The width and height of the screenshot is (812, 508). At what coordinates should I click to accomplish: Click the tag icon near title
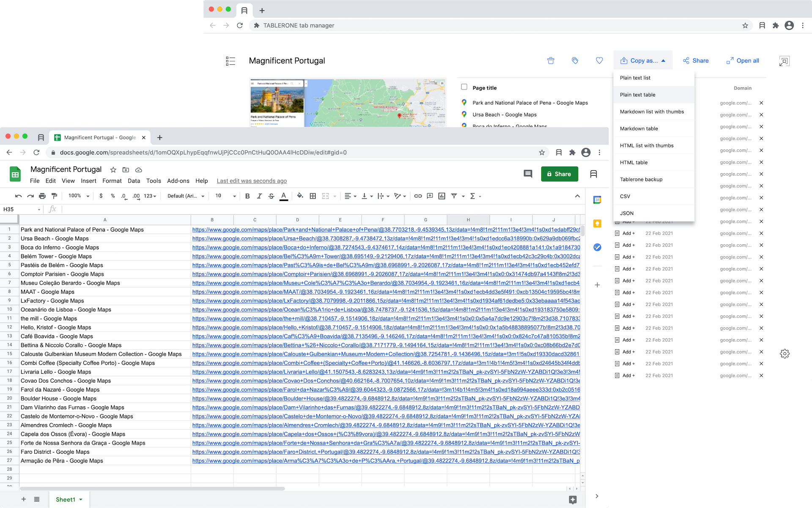(575, 61)
